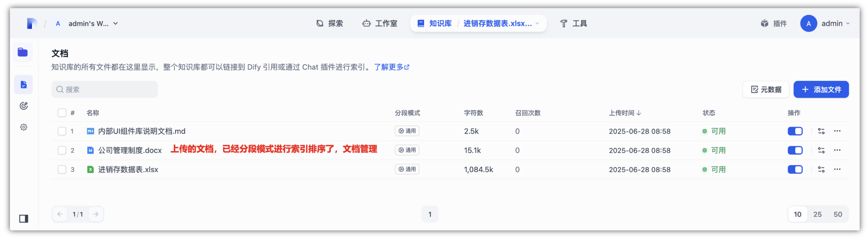Tick the select-all checkbox in table header
Image resolution: width=868 pixels, height=241 pixels.
(x=62, y=113)
